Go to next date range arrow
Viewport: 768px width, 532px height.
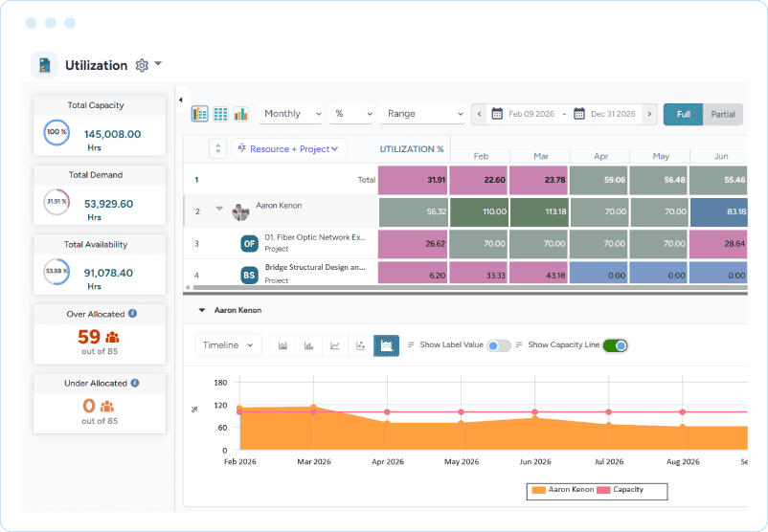pos(649,114)
